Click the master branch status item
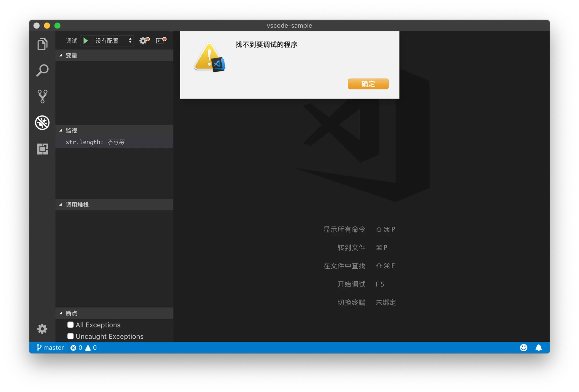 50,348
